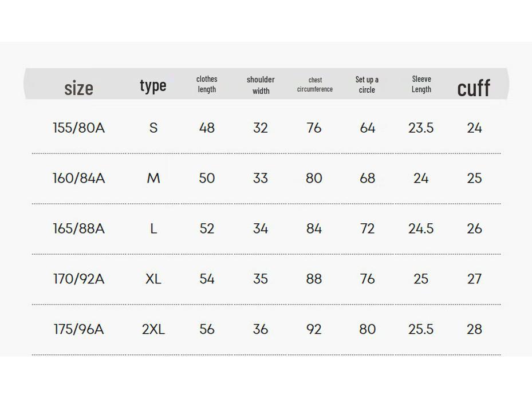The height and width of the screenshot is (399, 532).
Task: Click the 160/84A size cell
Action: pos(79,178)
